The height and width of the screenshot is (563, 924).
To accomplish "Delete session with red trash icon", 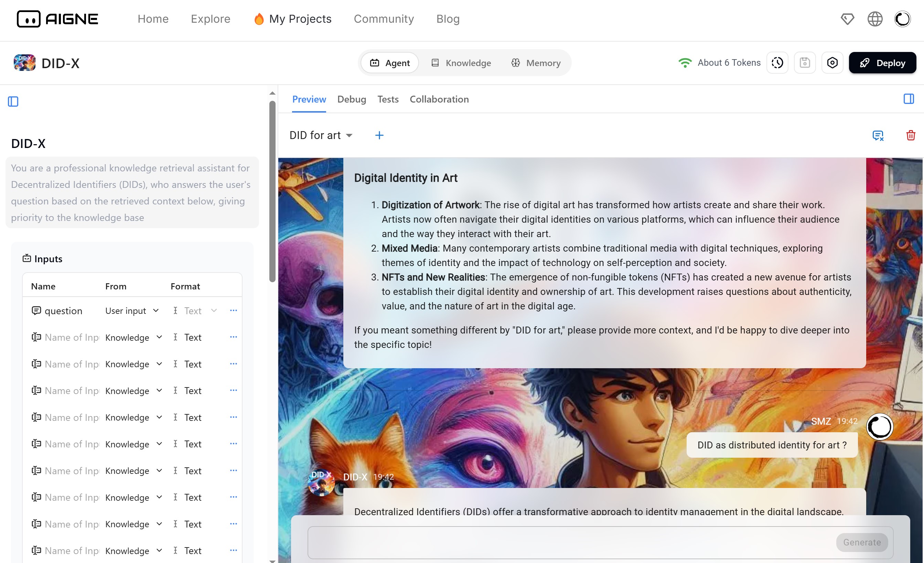I will (911, 135).
